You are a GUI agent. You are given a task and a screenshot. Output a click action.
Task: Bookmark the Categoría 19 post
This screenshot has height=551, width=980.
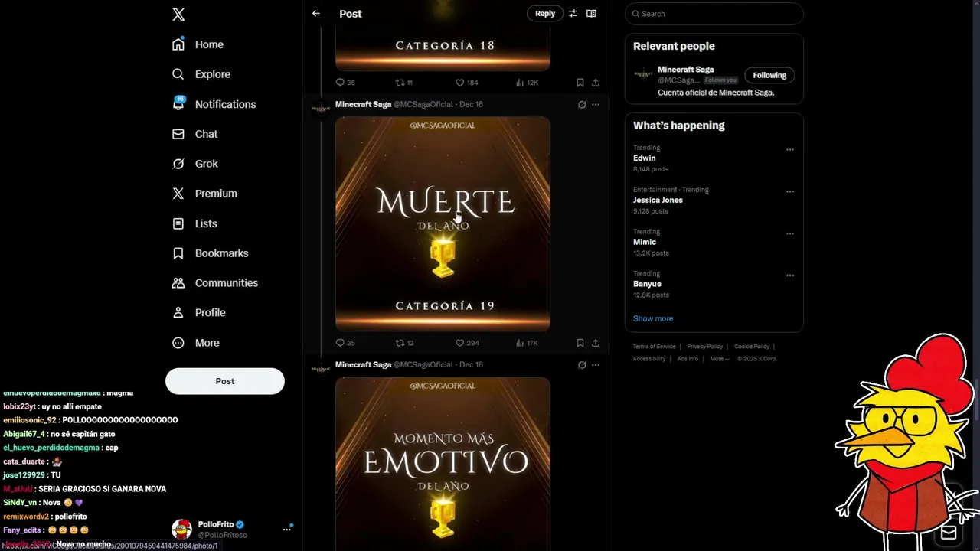coord(580,343)
